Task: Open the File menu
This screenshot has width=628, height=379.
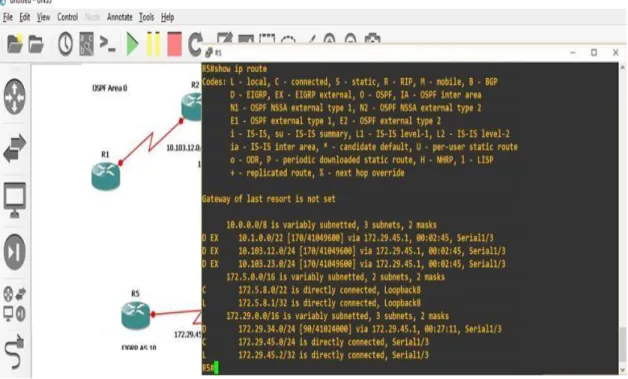Action: pos(8,17)
